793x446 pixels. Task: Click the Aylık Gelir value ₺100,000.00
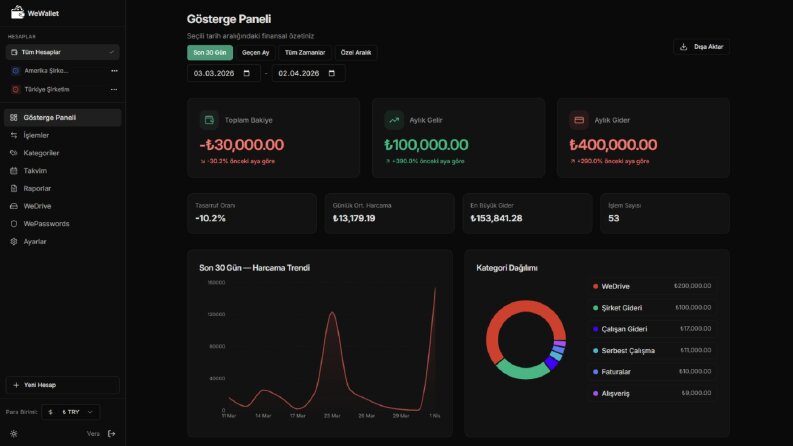pos(426,145)
